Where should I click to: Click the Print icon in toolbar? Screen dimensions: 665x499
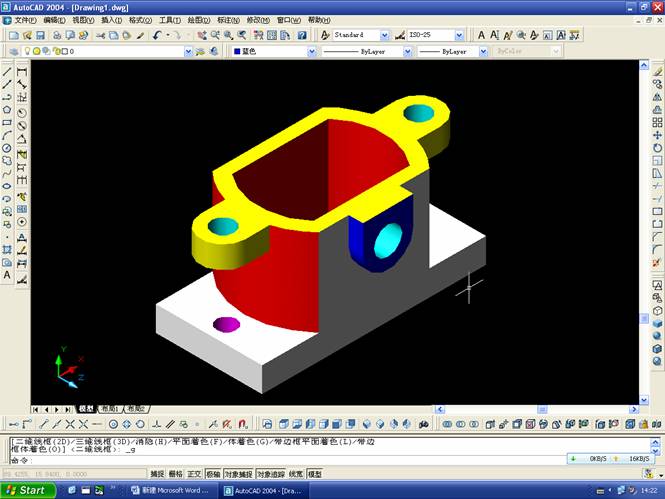pyautogui.click(x=57, y=35)
